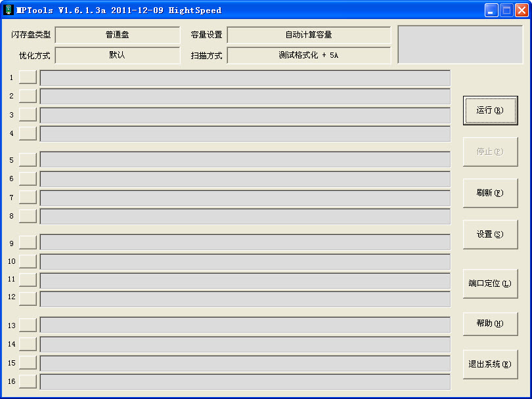Click the 测试格式化 + 5A scan mode field
The image size is (532, 399).
(309, 55)
